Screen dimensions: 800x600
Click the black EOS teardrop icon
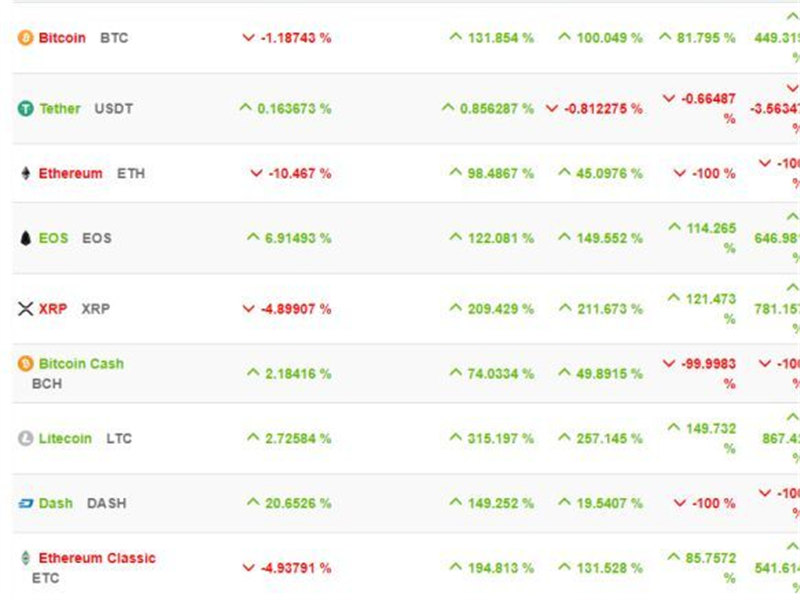click(26, 238)
